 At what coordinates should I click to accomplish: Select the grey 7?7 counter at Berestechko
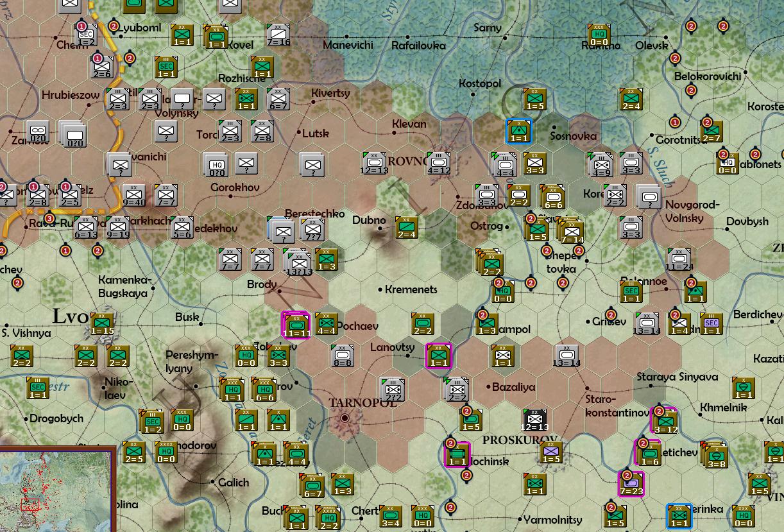pyautogui.click(x=312, y=230)
